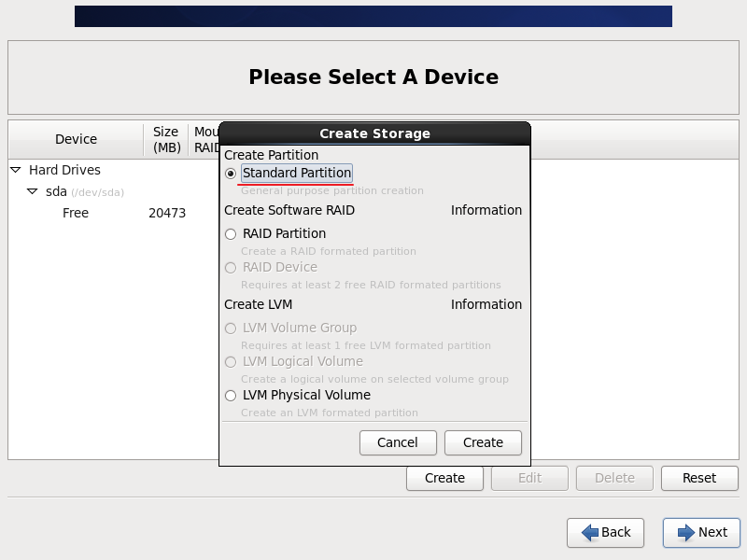Click the Size (MB) column header
The width and height of the screenshot is (747, 560).
(166, 139)
